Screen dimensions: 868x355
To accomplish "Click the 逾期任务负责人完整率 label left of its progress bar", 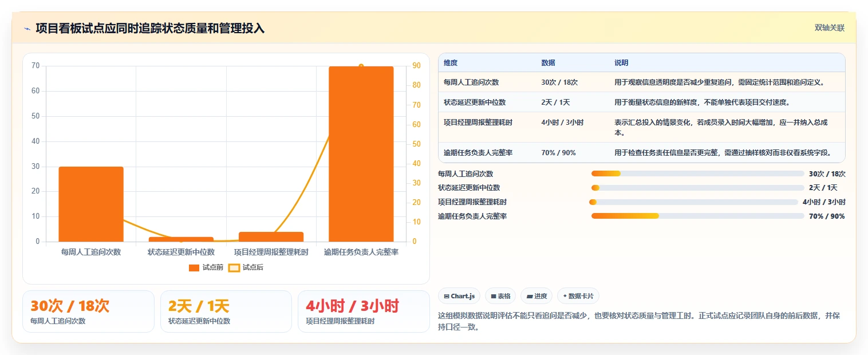I will point(472,216).
